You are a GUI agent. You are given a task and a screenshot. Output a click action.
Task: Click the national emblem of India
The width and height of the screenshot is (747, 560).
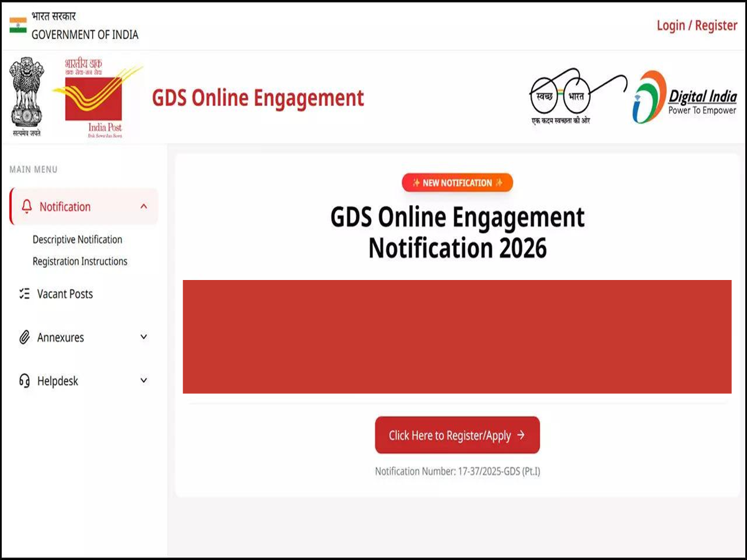coord(27,96)
